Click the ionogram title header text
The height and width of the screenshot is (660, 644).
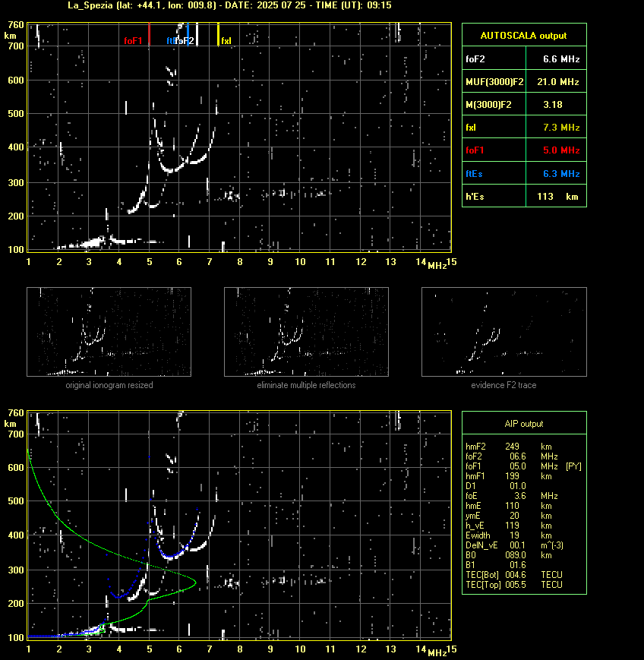pos(229,5)
